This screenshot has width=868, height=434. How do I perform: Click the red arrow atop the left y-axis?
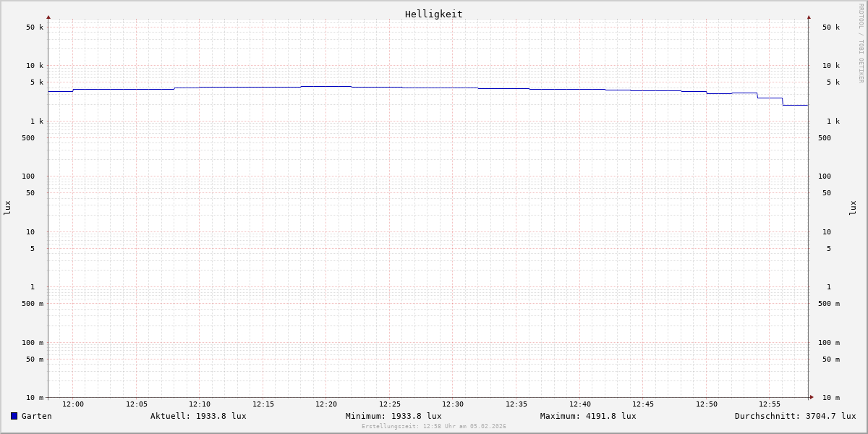click(x=48, y=17)
